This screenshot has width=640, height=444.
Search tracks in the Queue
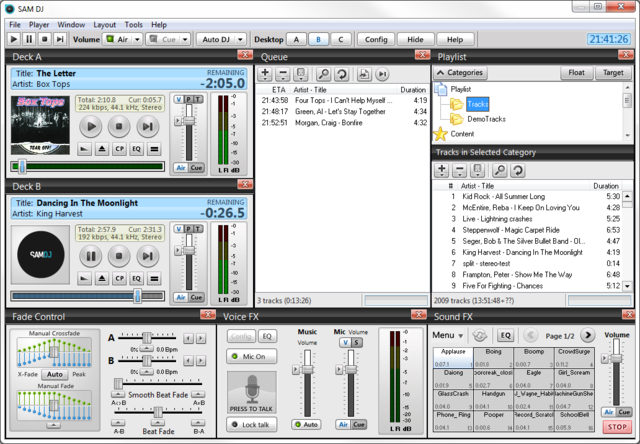pos(324,74)
